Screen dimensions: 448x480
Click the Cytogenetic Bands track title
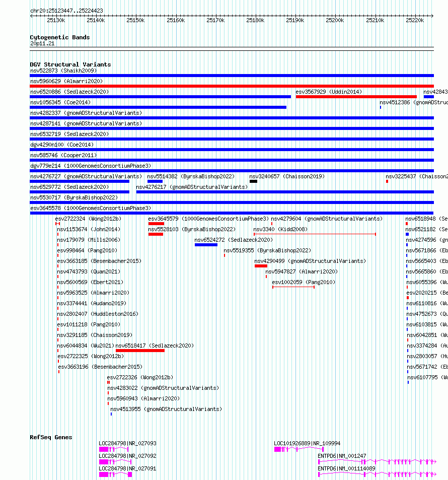[x=60, y=37]
